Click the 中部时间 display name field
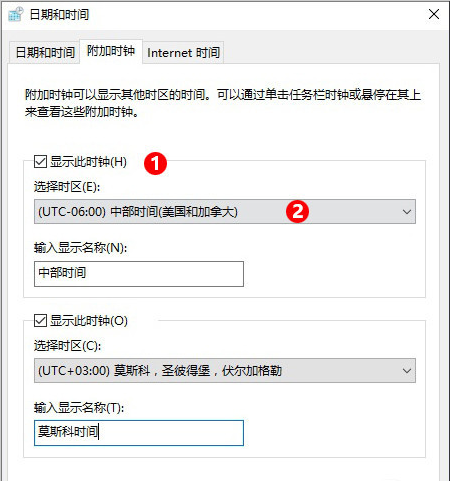The height and width of the screenshot is (481, 450). click(139, 274)
